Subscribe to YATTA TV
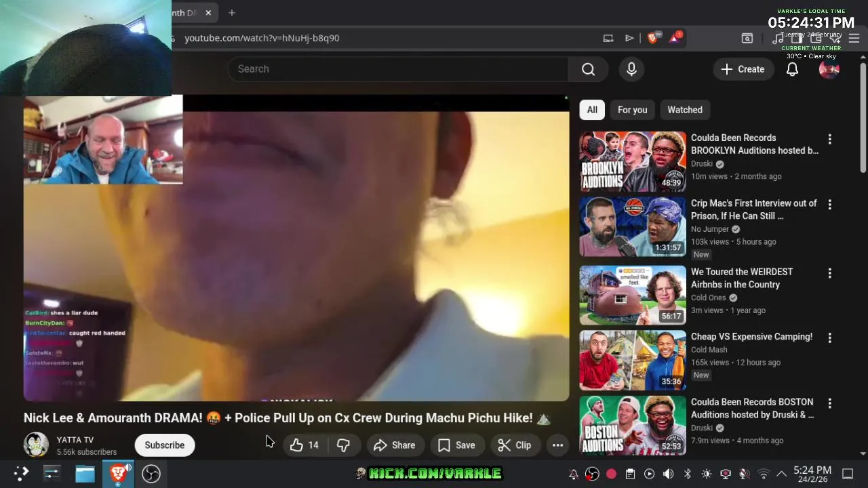This screenshot has width=868, height=488. 164,445
